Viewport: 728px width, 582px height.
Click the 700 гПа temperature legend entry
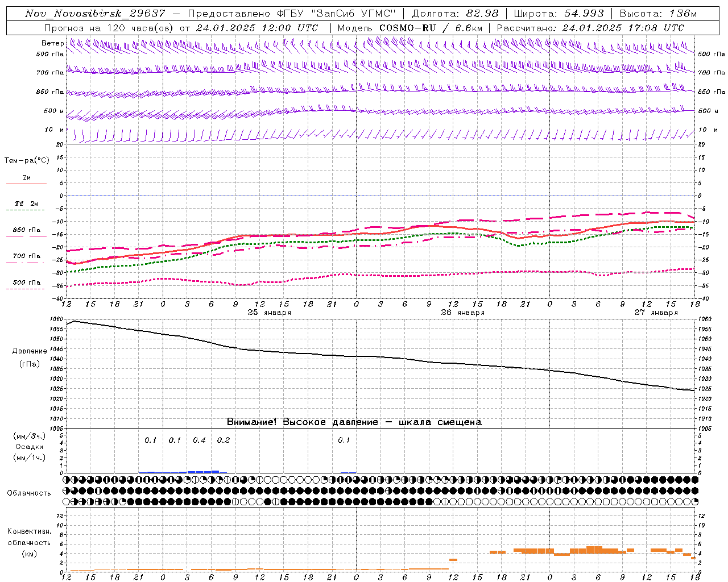(x=27, y=256)
